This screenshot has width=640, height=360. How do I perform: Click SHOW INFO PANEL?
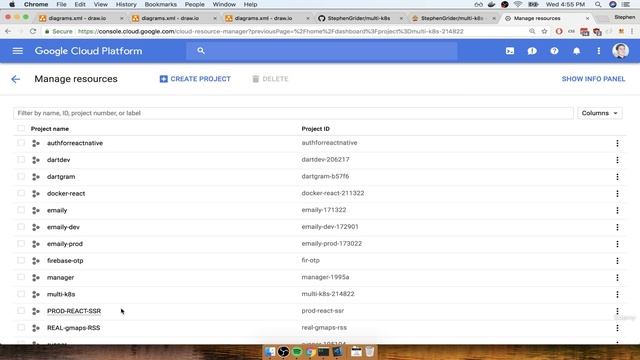coord(593,79)
